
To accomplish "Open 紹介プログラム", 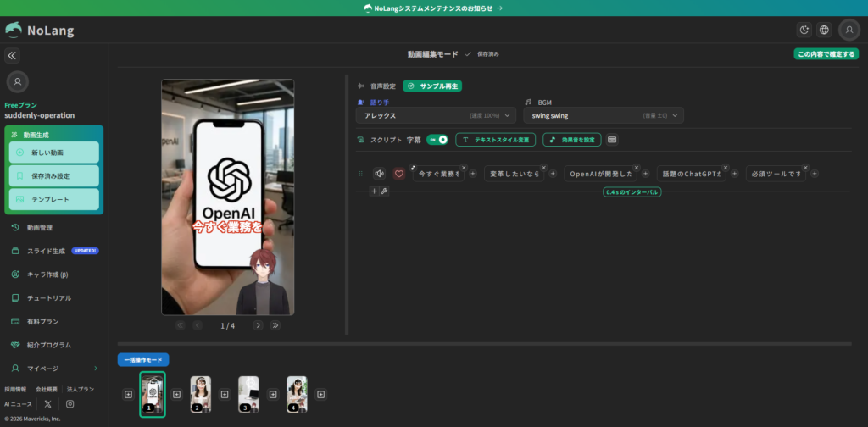I will [x=48, y=345].
